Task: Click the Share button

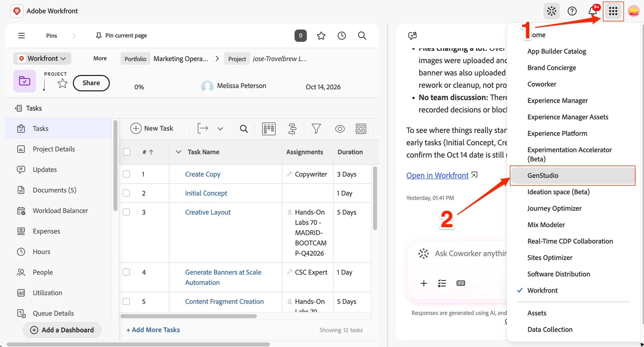Action: pos(91,83)
